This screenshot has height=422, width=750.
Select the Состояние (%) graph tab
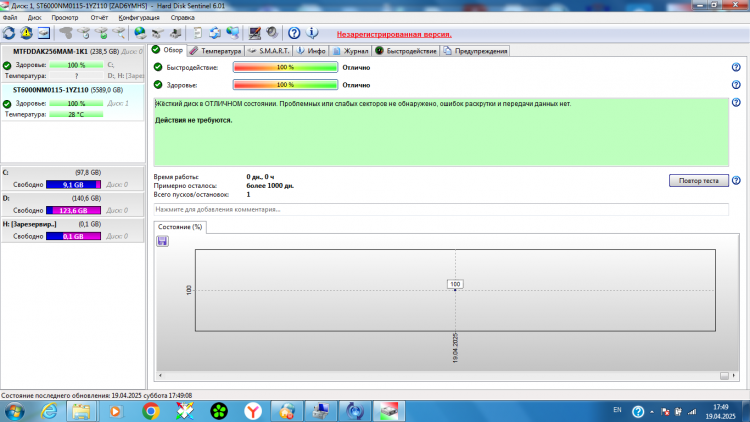[180, 227]
